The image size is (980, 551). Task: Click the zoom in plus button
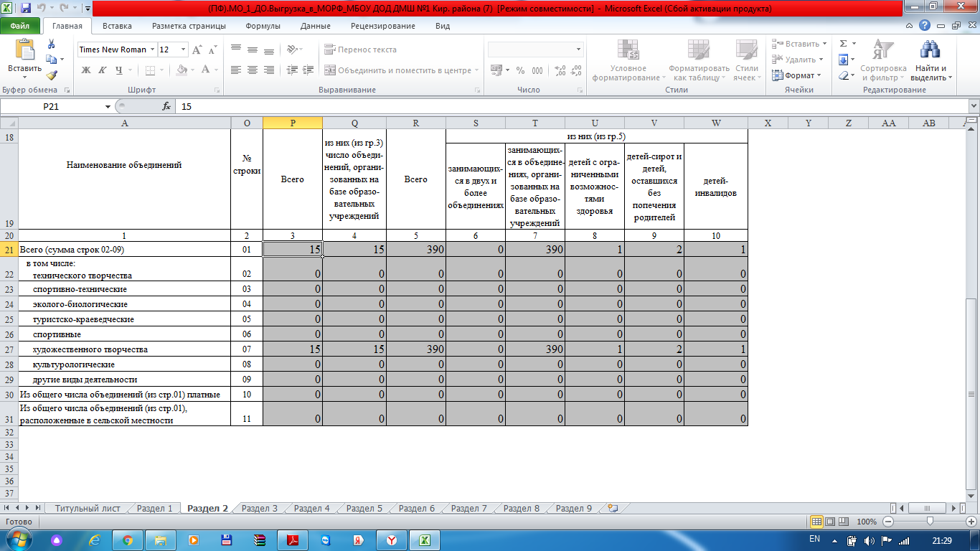point(970,522)
